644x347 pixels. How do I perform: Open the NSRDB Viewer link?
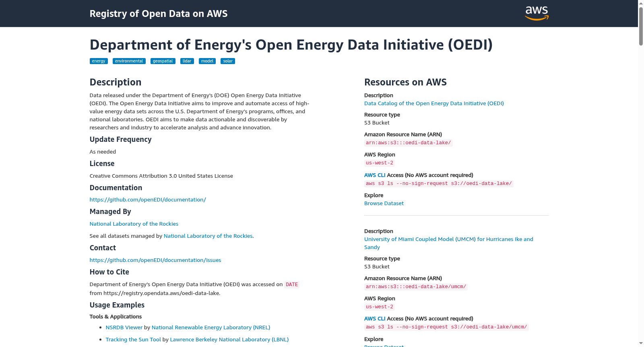coord(124,327)
